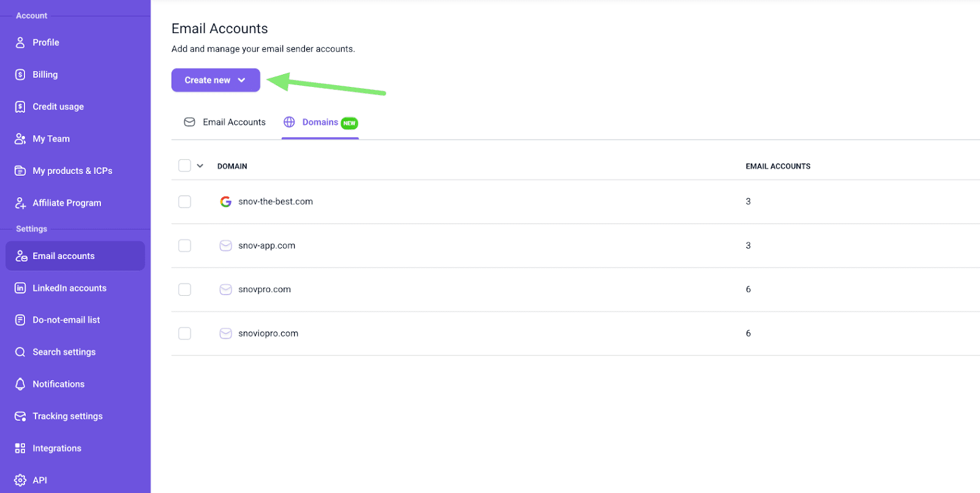Select the Domains tab

[320, 122]
